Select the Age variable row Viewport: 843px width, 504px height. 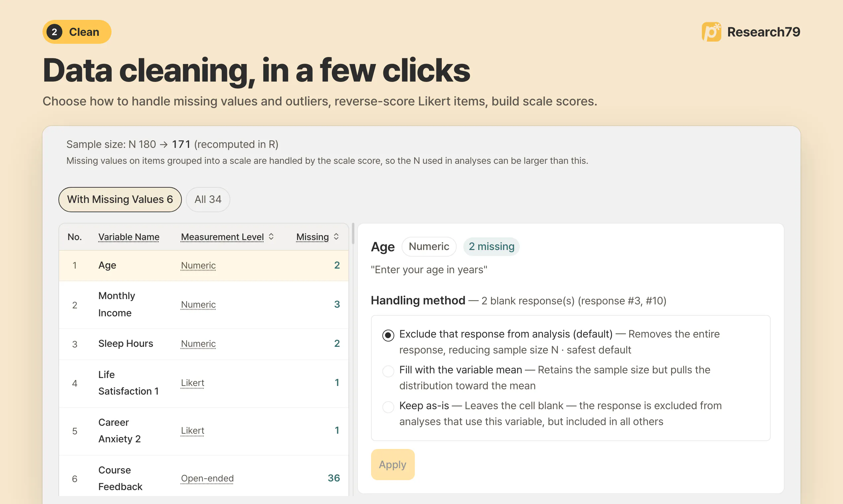203,265
